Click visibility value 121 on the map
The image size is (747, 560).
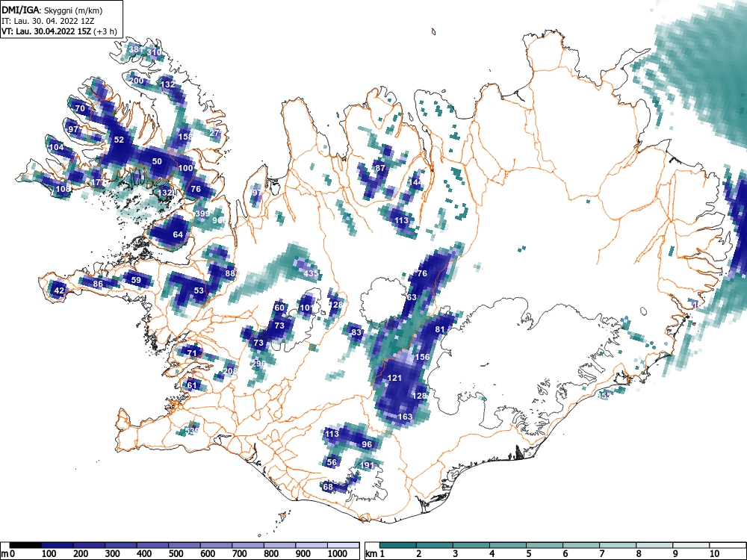tap(394, 378)
